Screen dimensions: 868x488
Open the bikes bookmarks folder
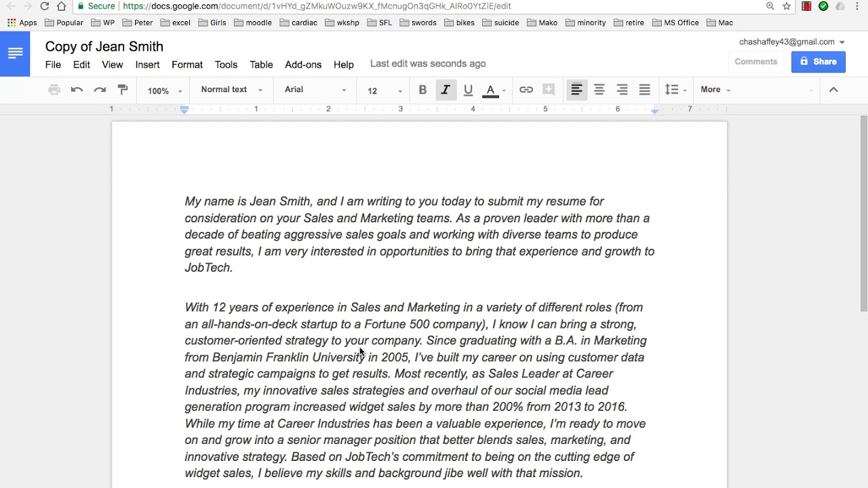(460, 22)
